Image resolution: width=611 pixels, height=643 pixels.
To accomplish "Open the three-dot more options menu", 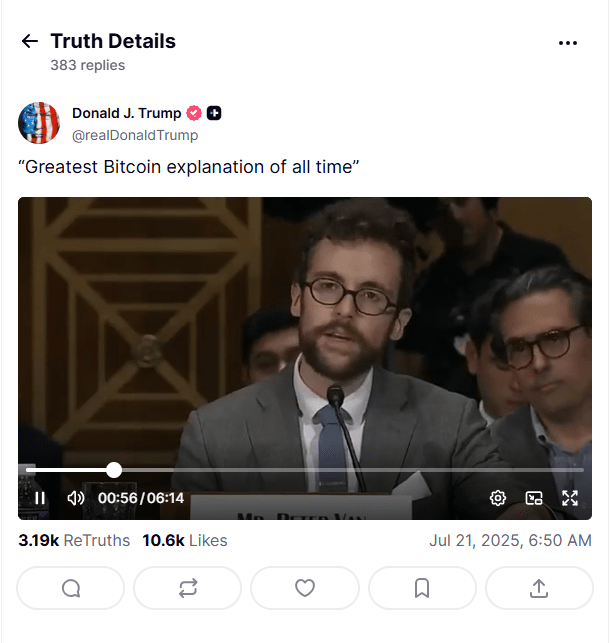I will coord(568,43).
